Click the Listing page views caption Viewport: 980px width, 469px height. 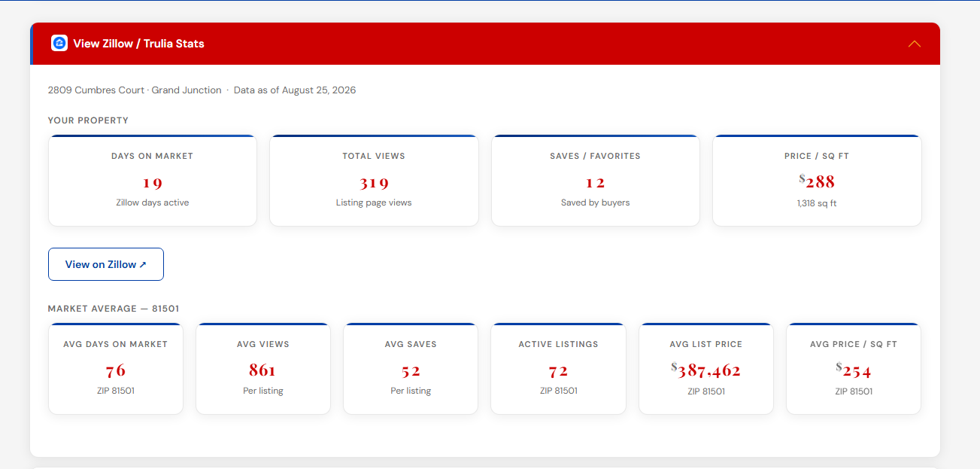(x=374, y=203)
